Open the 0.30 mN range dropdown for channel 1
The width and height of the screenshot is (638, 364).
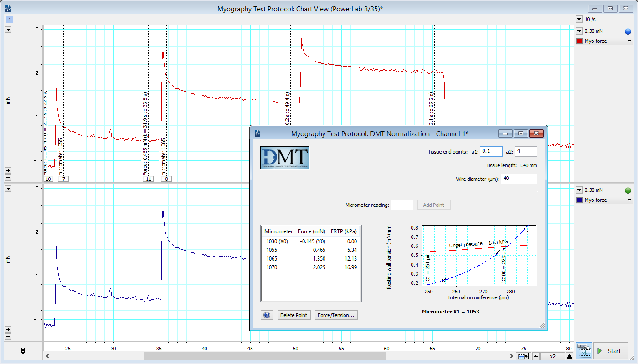coord(579,31)
